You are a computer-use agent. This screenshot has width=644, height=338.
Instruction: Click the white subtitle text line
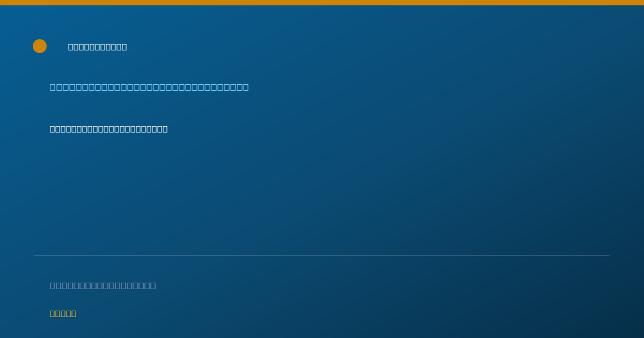109,129
